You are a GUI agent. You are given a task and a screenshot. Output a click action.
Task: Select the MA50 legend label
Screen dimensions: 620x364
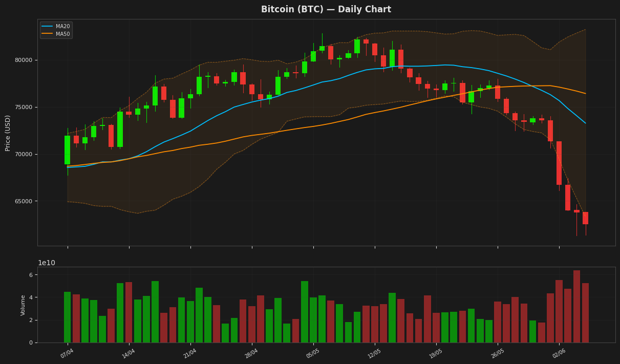[x=62, y=34]
